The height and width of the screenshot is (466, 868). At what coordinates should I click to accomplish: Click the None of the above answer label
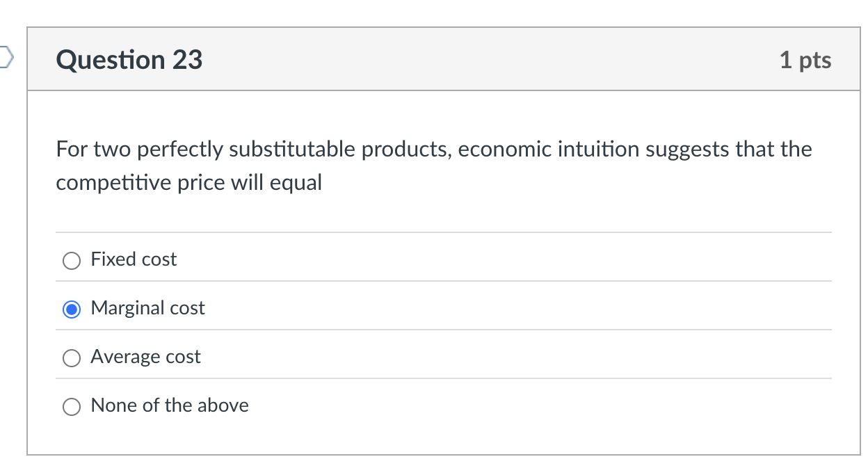[x=169, y=405]
